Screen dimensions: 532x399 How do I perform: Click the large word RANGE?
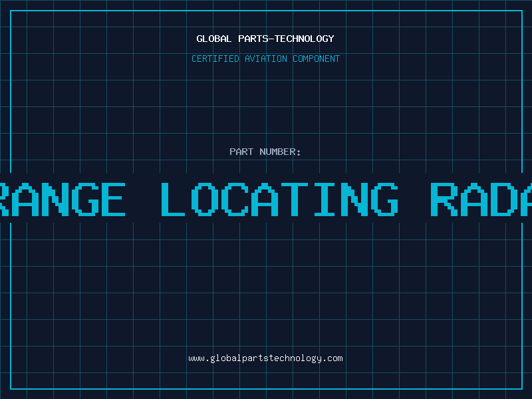click(x=63, y=198)
